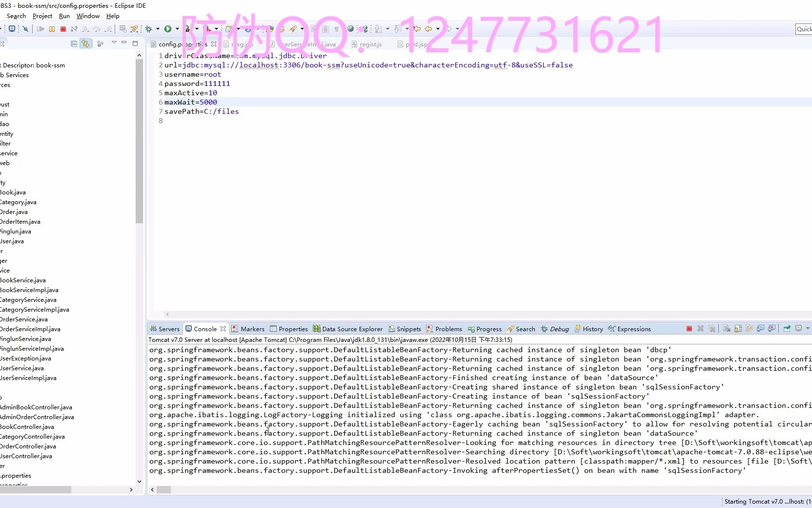Open the Console toolbar button for new console
Image resolution: width=812 pixels, height=508 pixels.
(12, 29)
